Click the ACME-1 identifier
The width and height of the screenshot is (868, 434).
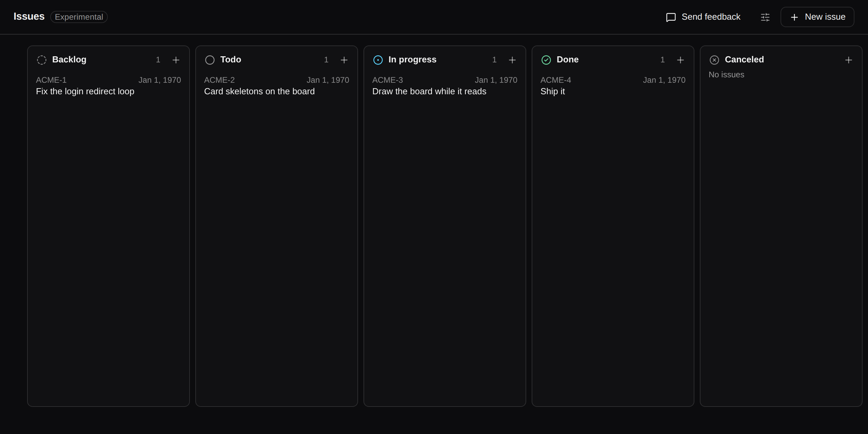[x=51, y=80]
